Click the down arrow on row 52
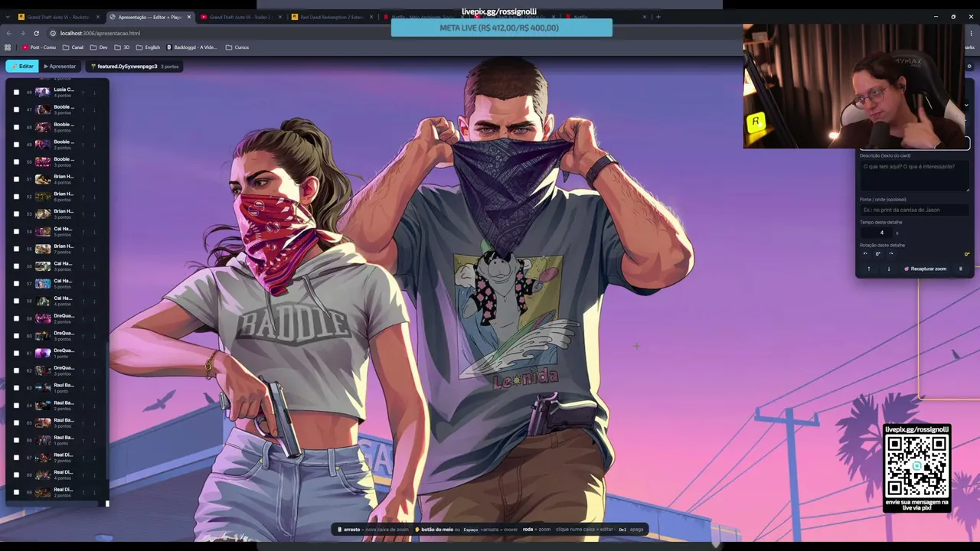 (x=94, y=197)
